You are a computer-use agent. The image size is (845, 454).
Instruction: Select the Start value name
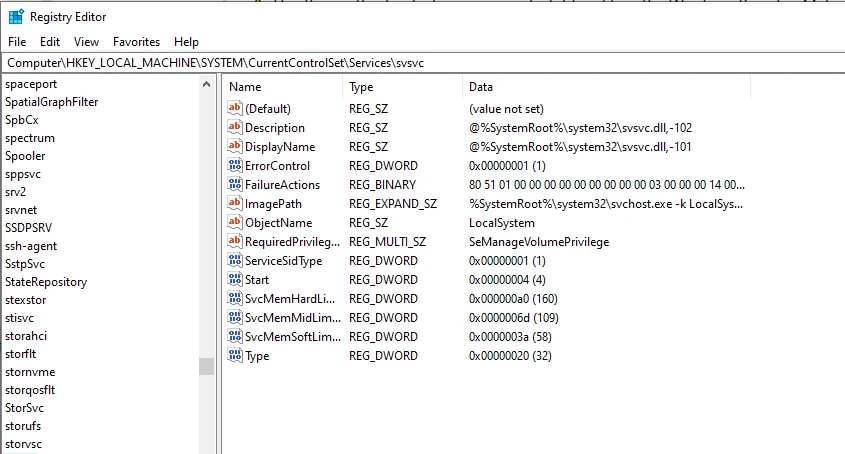[257, 280]
